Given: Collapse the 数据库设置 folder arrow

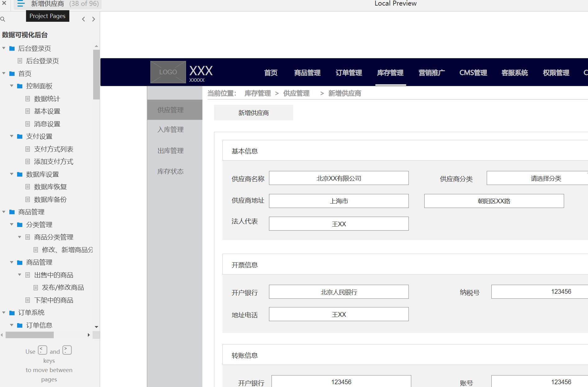Looking at the screenshot, I should [11, 174].
